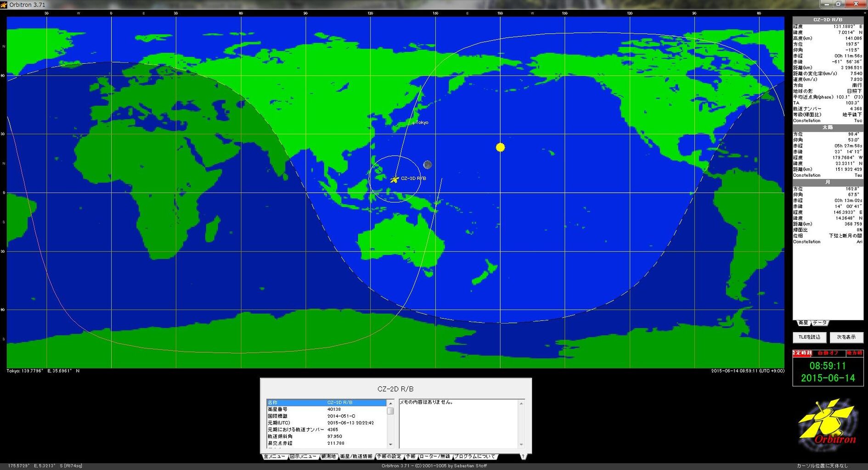
Task: Click the 地球の影 row in the side panel
Action: (828, 91)
